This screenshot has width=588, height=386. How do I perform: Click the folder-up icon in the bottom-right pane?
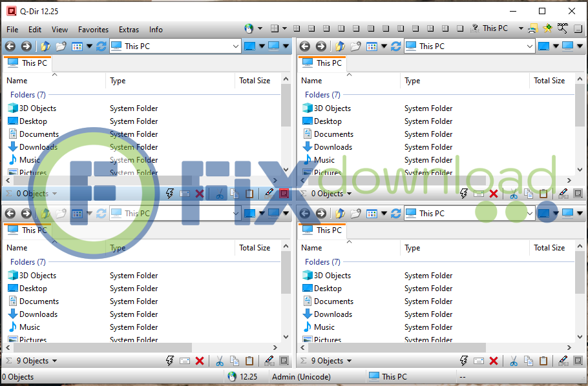point(340,213)
